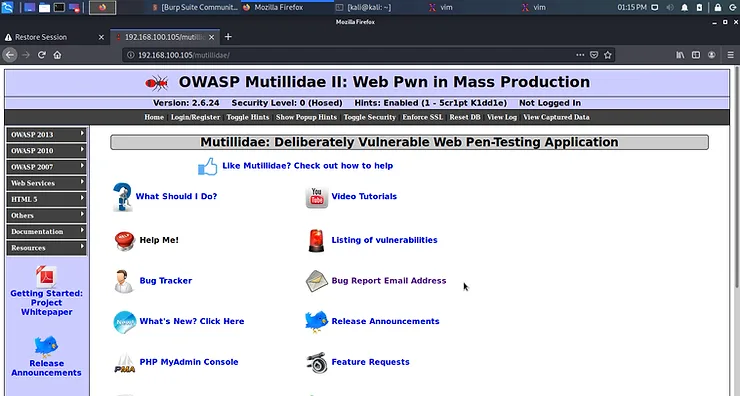Open the terminal icon in the Kali panel

(59, 7)
